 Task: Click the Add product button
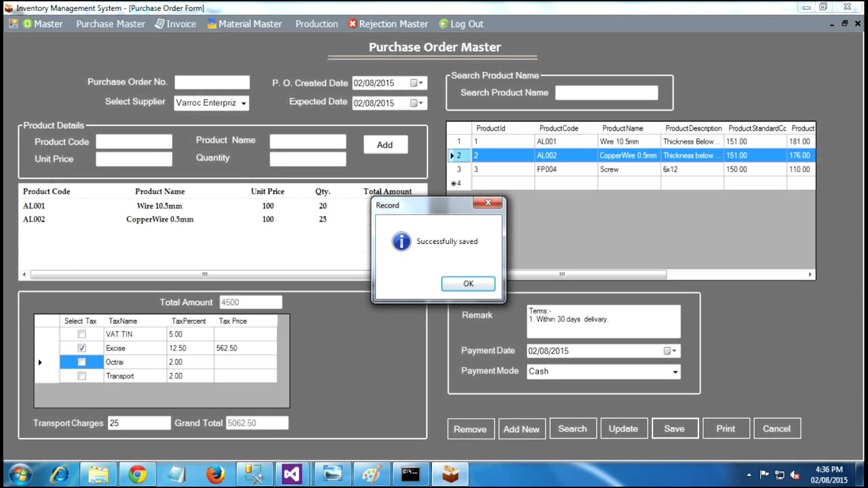[x=384, y=144]
